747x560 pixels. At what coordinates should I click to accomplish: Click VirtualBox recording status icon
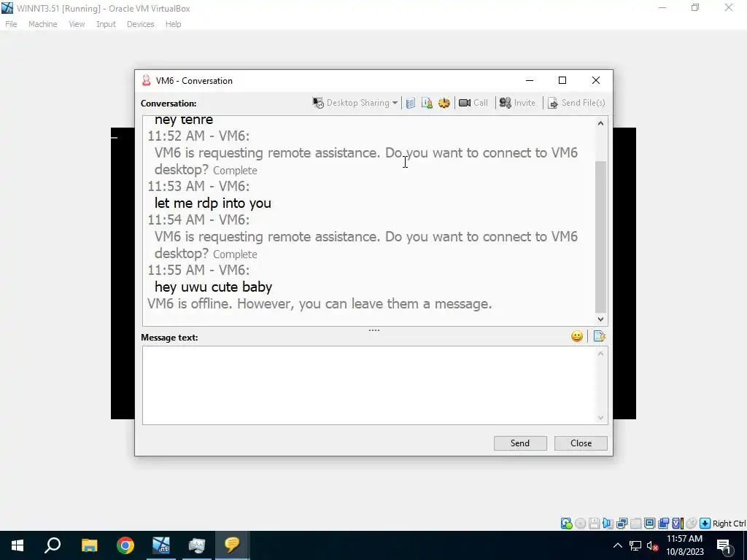pyautogui.click(x=663, y=524)
